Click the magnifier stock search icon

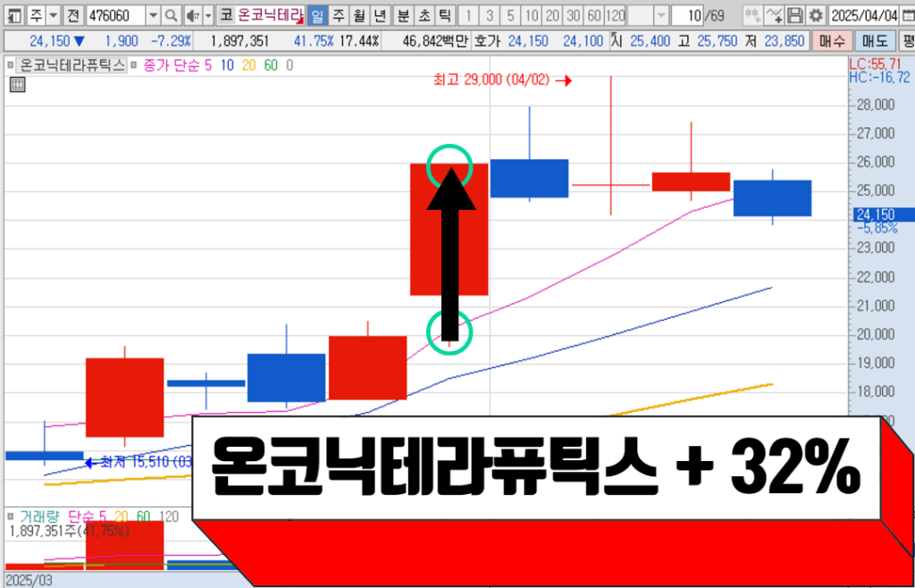pos(171,16)
